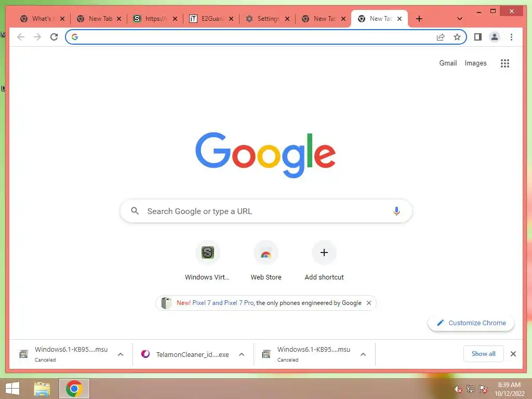Screen dimensions: 532x399
Task: Reload the current page
Action: coord(54,37)
